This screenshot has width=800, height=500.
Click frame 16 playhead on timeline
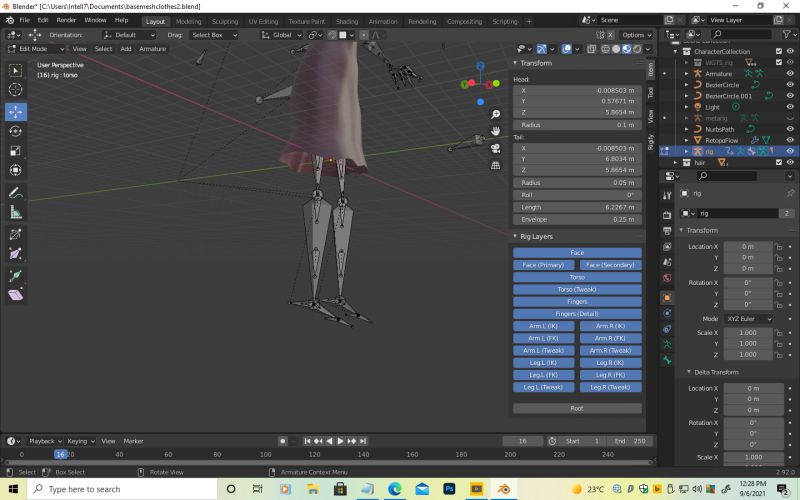[61, 454]
